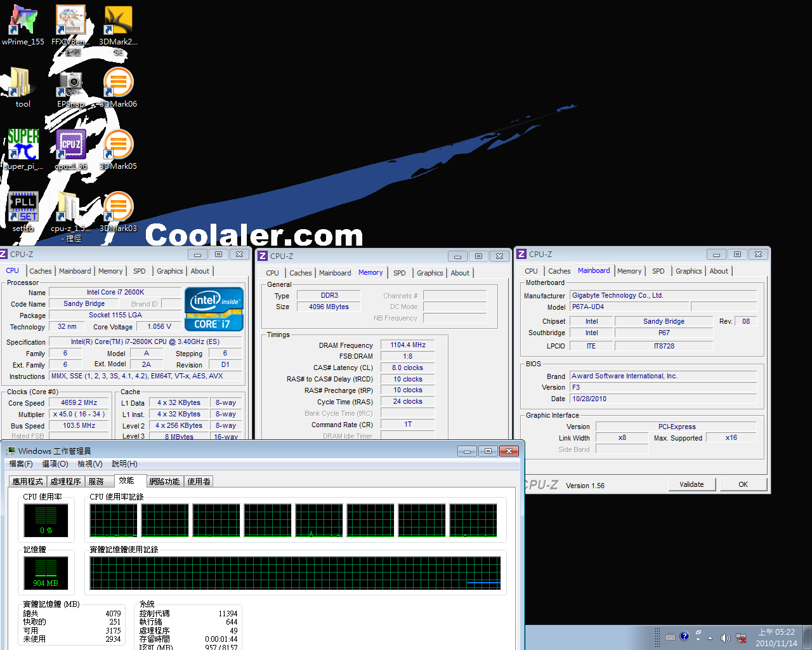
Task: Switch to Caches tab in left CPU-Z window
Action: coord(41,271)
